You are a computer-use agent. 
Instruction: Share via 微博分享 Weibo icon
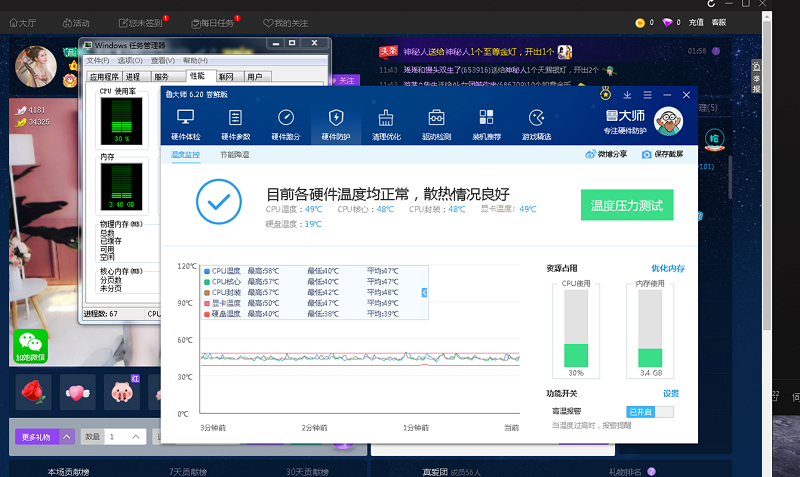(x=606, y=154)
